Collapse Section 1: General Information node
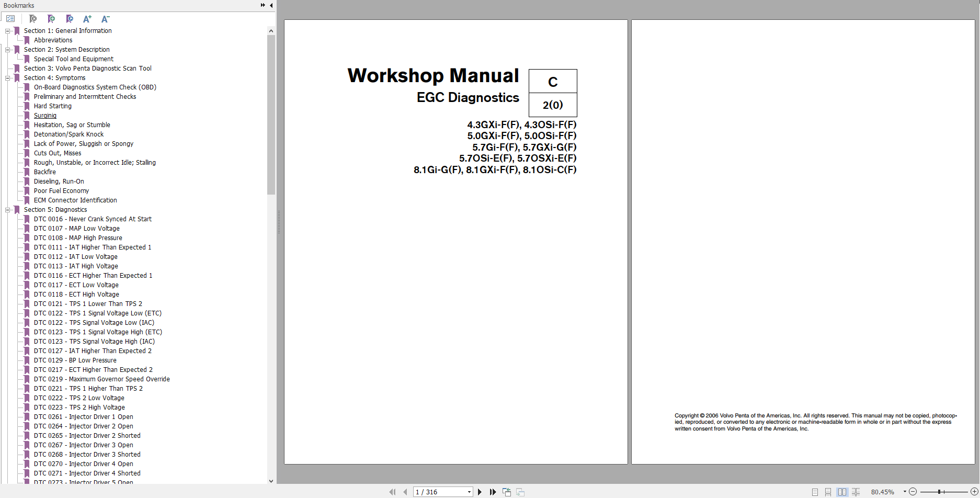The width and height of the screenshot is (980, 498). (8, 31)
